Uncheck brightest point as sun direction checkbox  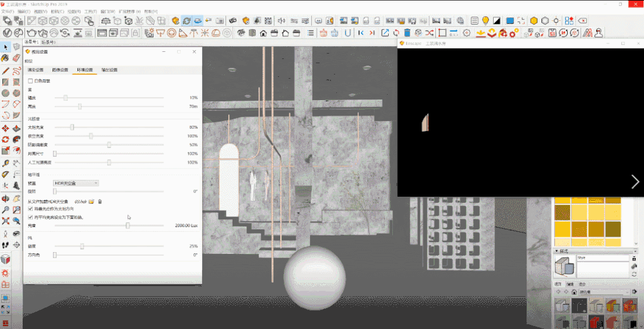30,209
